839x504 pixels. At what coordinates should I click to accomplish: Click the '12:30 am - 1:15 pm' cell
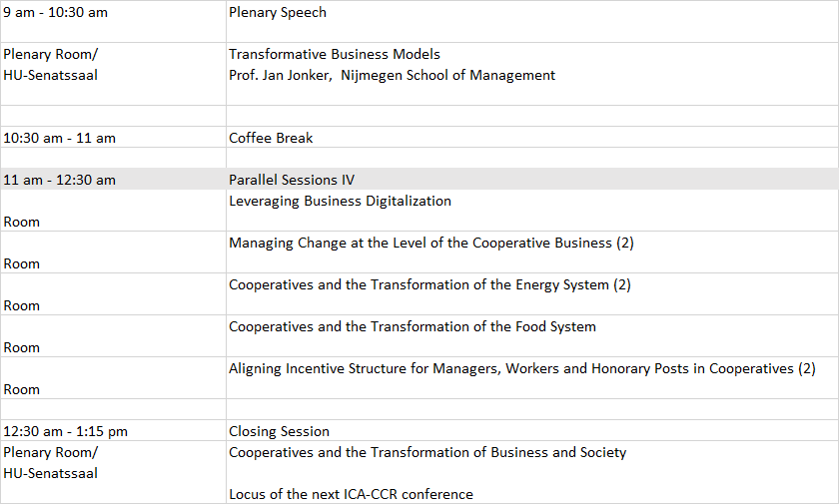(65, 431)
